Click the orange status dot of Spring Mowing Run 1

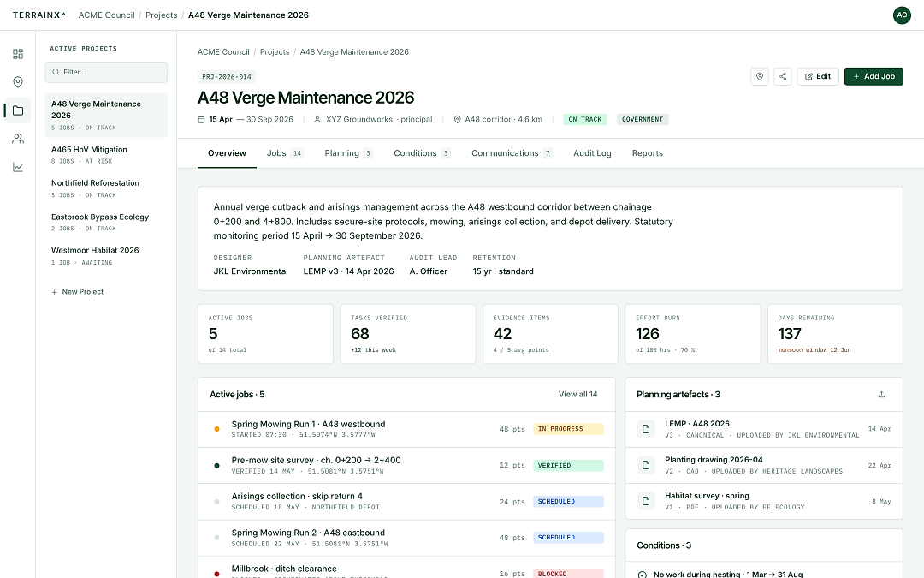point(216,429)
